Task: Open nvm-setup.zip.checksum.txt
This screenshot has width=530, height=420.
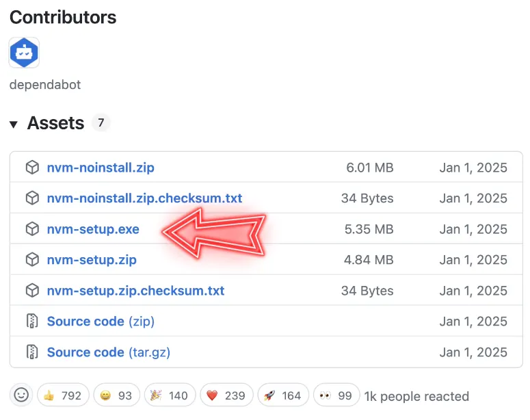Action: 135,291
